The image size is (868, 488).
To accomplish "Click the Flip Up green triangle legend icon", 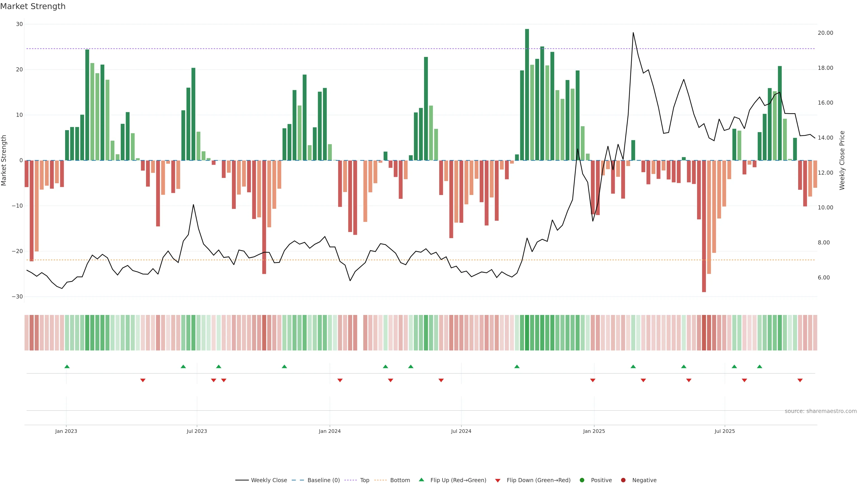I will point(421,480).
